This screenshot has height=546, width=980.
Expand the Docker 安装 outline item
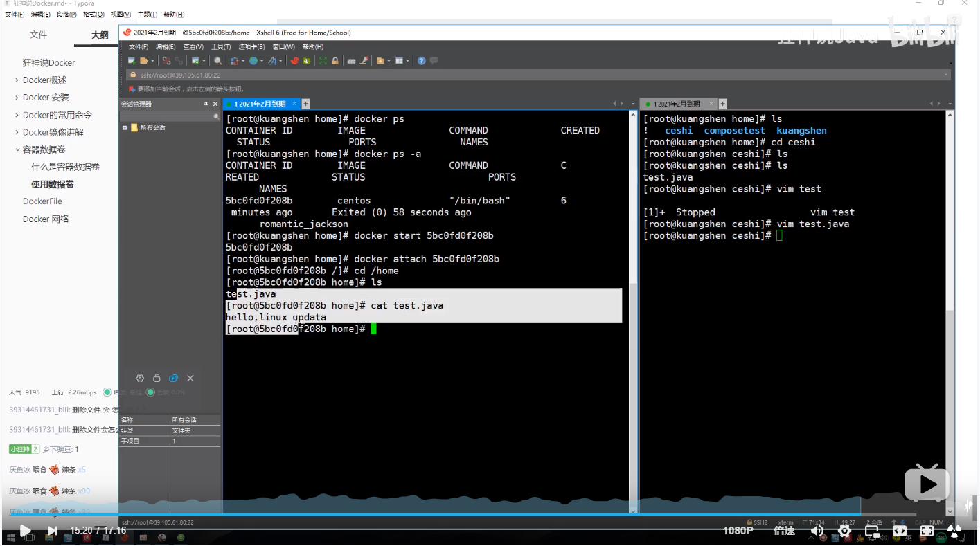pos(17,98)
